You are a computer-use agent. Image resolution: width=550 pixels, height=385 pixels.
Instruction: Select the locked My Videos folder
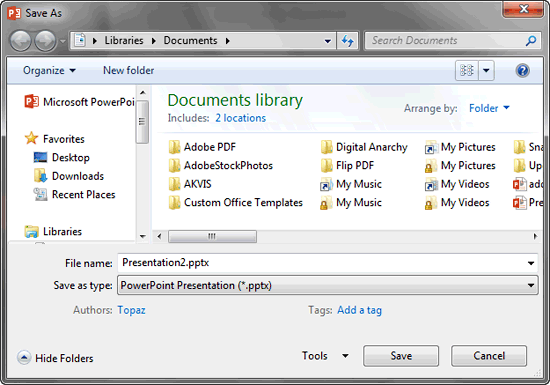[x=457, y=203]
